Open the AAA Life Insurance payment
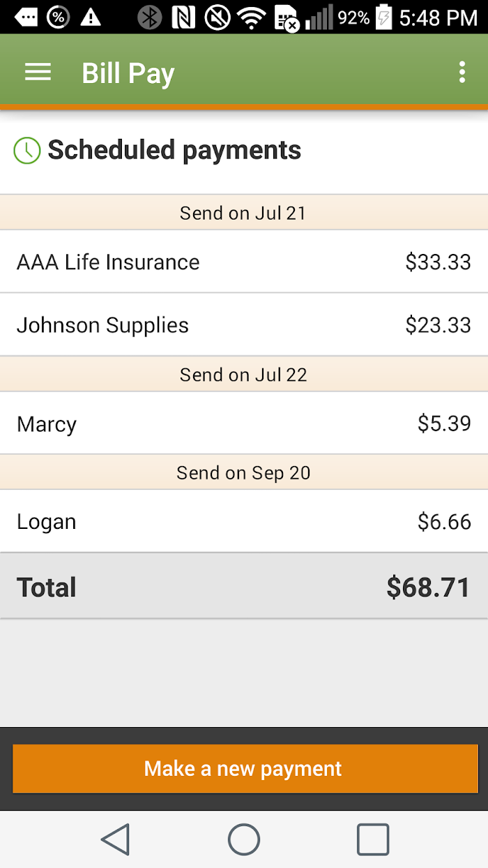The image size is (488, 868). 244,262
